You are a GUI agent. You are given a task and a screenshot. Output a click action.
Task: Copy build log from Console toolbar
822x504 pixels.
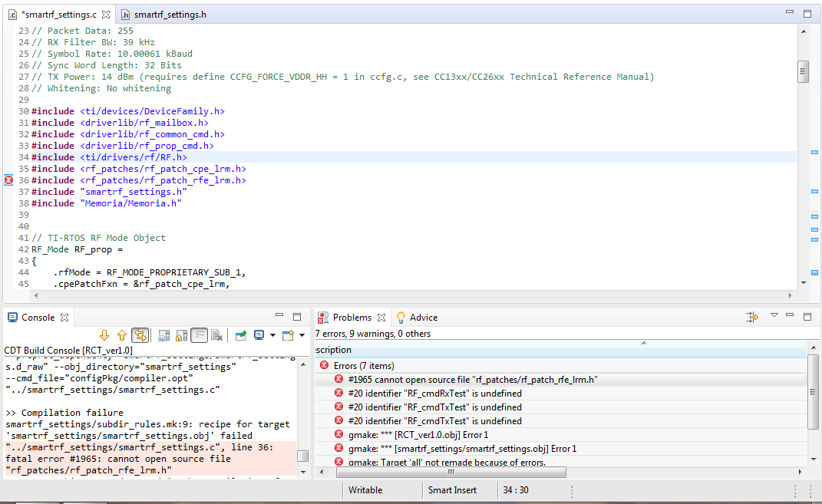164,335
